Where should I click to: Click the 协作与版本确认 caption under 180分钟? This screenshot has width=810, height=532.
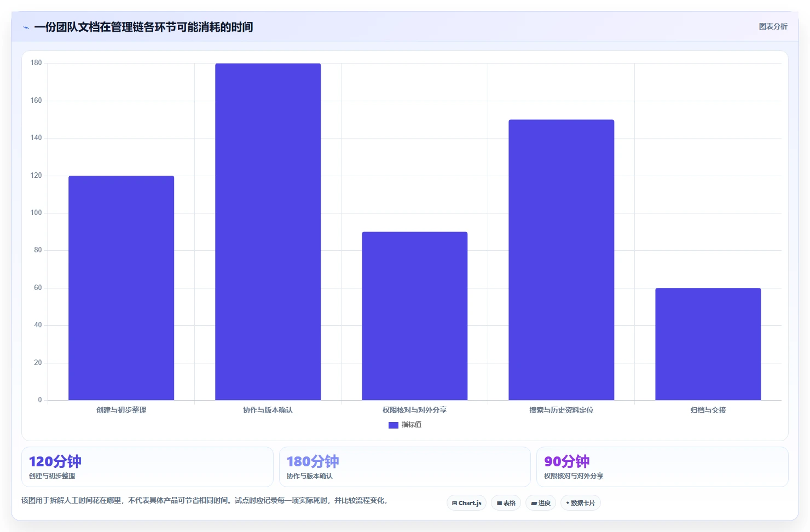310,476
